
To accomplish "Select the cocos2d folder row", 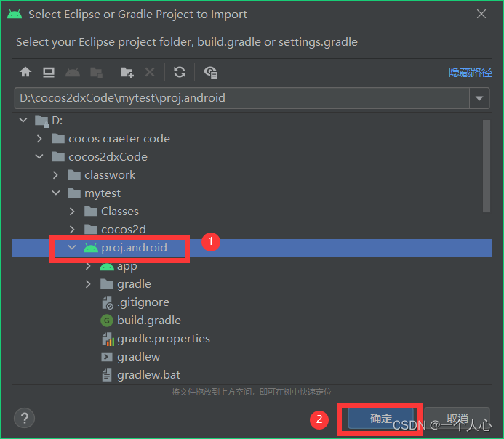I will pos(124,230).
